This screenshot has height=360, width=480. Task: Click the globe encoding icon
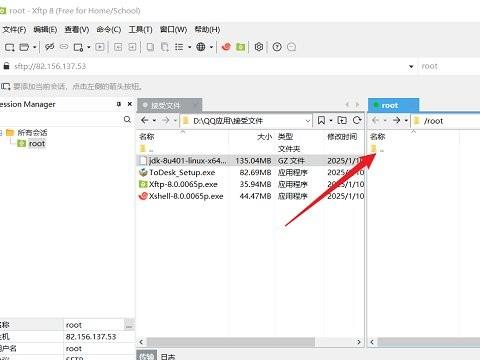201,47
